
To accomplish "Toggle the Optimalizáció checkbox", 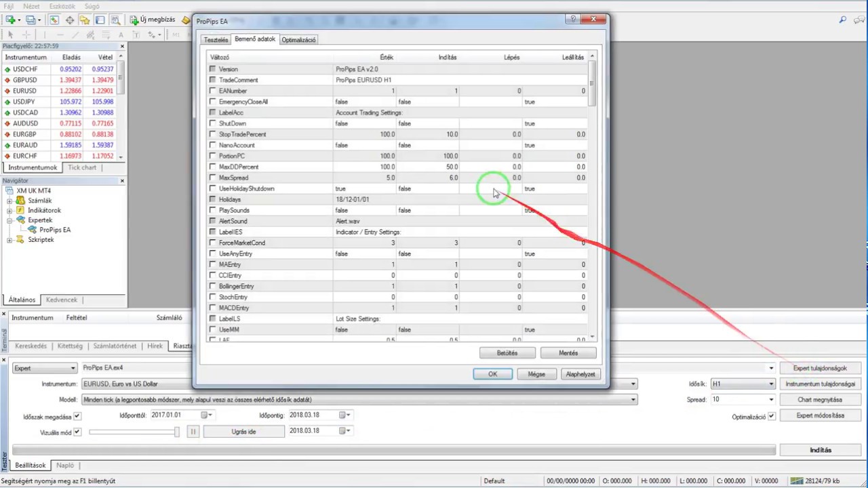I will point(772,416).
